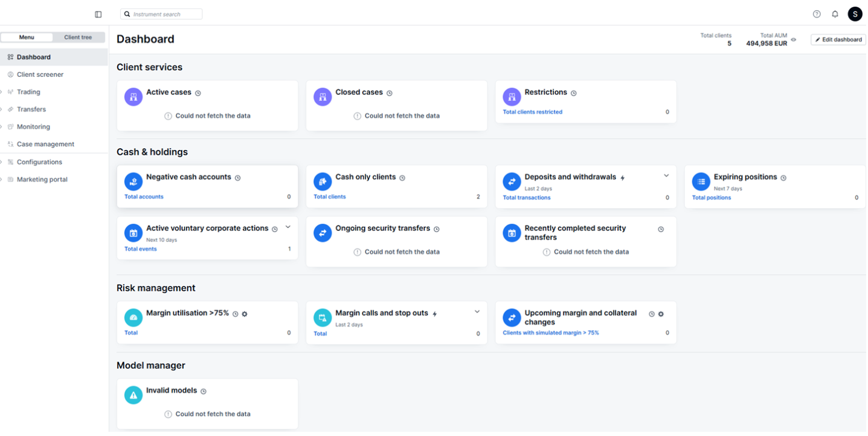The width and height of the screenshot is (868, 436).
Task: Open the Total clients restricted link
Action: point(532,112)
